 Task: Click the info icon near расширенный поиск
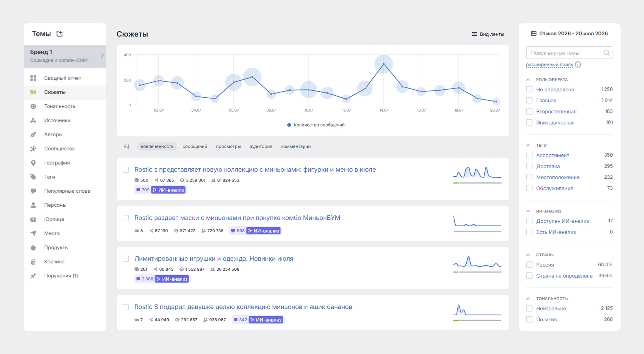pyautogui.click(x=578, y=65)
